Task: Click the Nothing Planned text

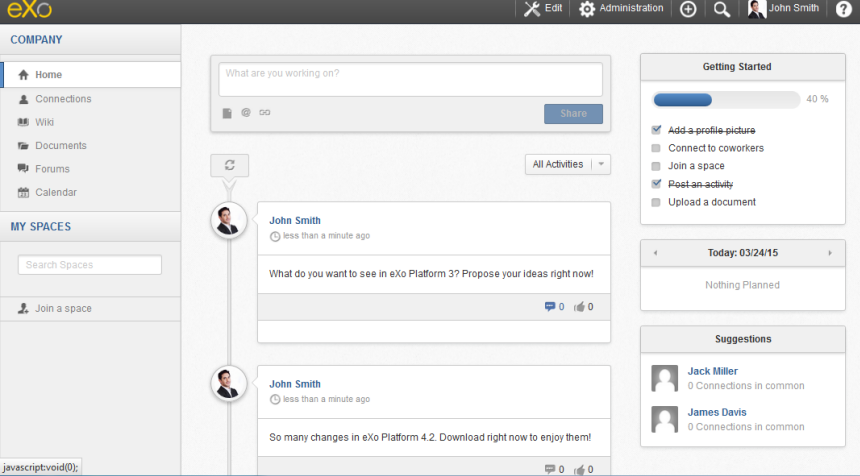Action: 742,285
